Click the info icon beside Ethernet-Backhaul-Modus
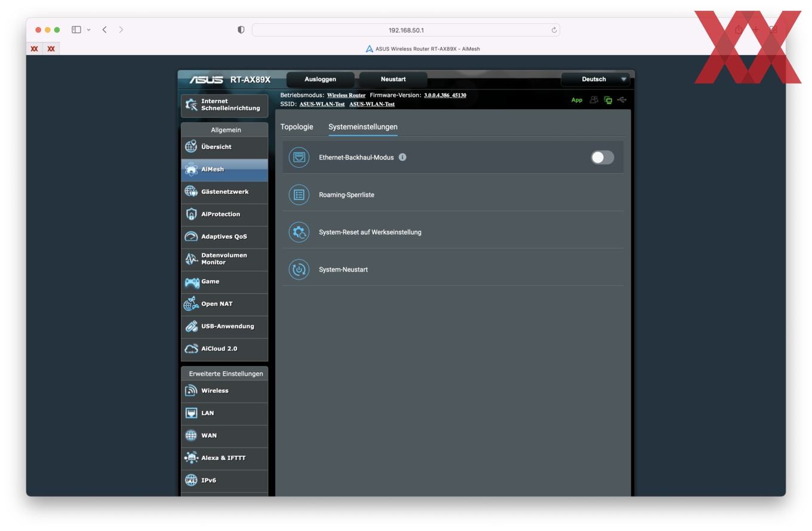The width and height of the screenshot is (812, 531). [402, 157]
